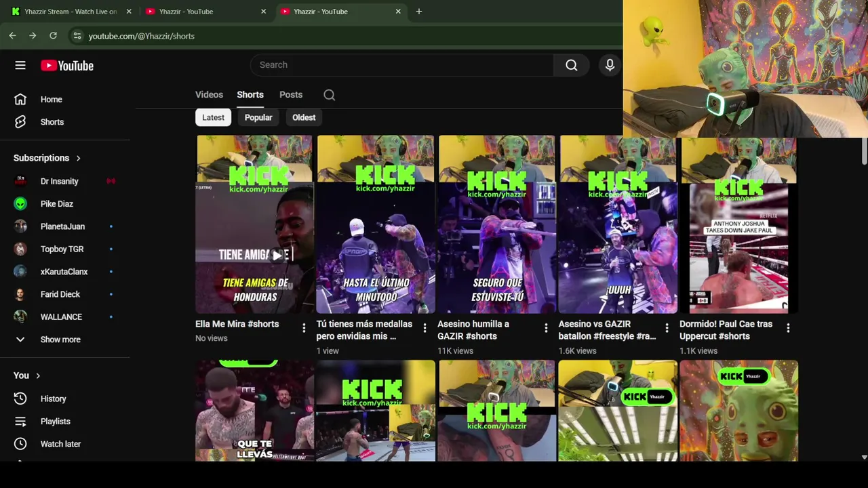Close the second Yhazzir YouTube tab
The width and height of the screenshot is (868, 488).
coord(263,12)
